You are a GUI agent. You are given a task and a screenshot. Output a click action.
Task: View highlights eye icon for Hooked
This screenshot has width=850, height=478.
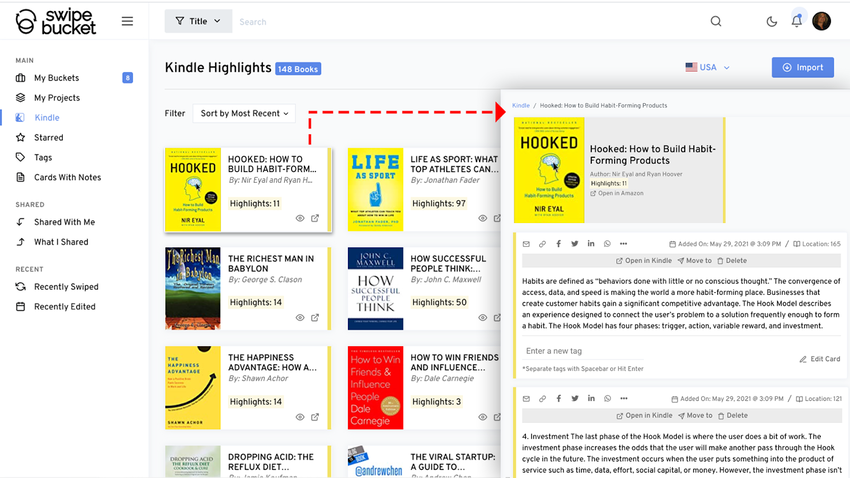click(x=300, y=218)
